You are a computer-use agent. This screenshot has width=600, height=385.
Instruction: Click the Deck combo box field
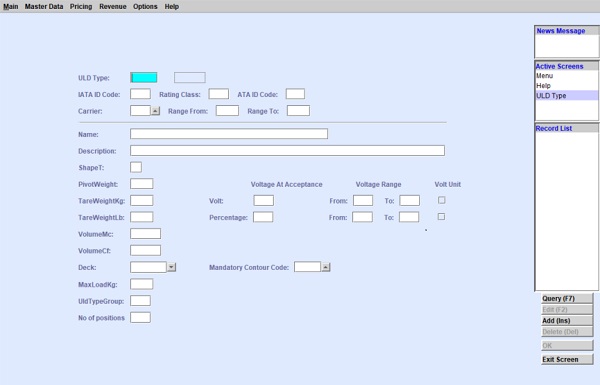(x=148, y=267)
